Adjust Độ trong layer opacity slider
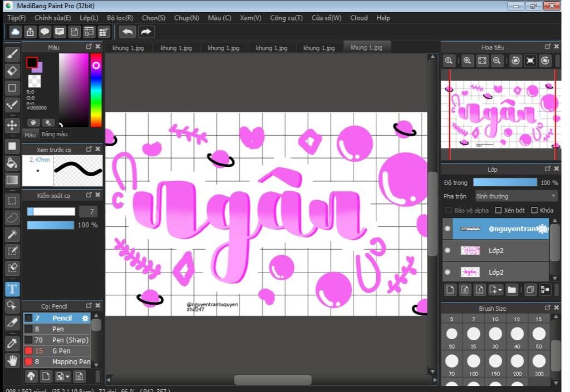This screenshot has height=392, width=570. pos(505,182)
